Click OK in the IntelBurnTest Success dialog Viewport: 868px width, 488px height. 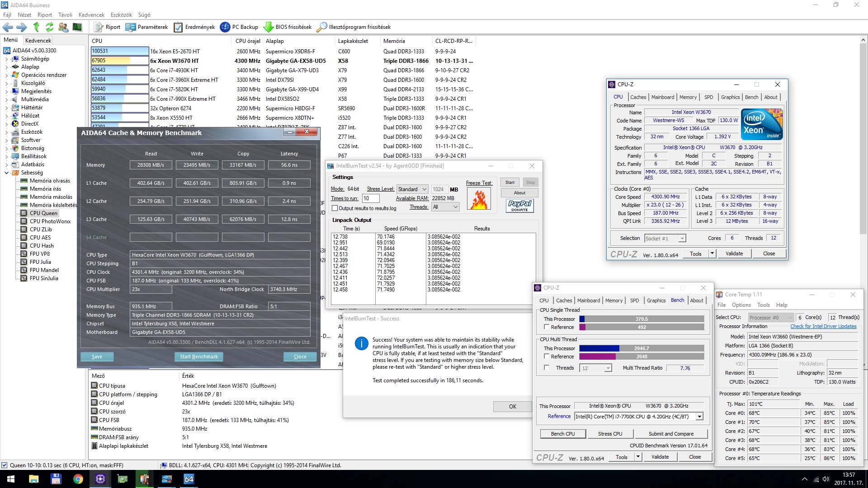coord(512,406)
